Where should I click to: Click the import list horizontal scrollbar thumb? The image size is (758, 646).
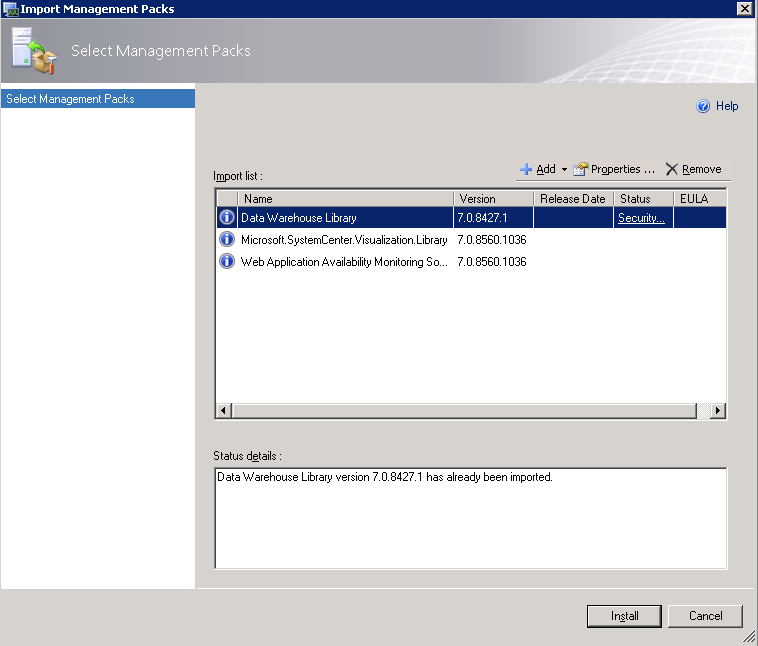point(464,411)
